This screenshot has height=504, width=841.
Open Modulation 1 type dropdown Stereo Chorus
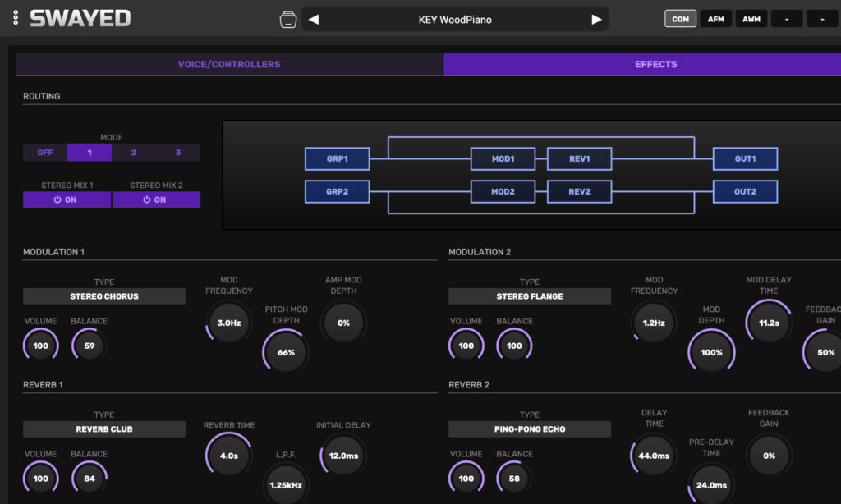[104, 296]
